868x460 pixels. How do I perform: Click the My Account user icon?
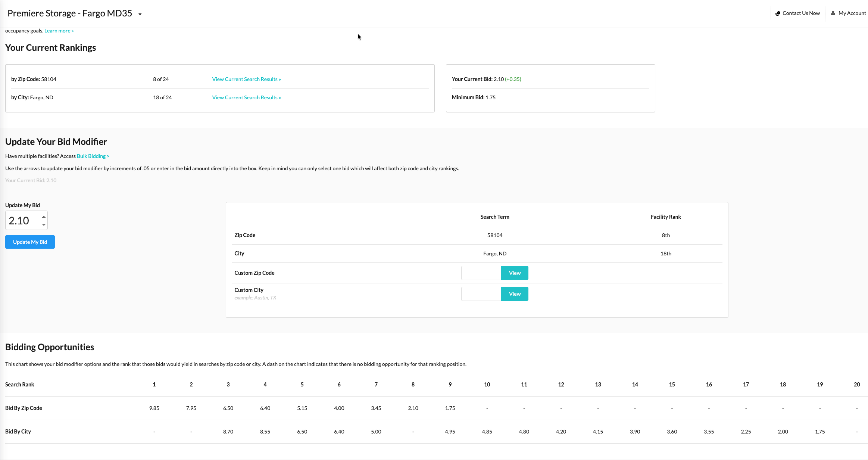833,13
